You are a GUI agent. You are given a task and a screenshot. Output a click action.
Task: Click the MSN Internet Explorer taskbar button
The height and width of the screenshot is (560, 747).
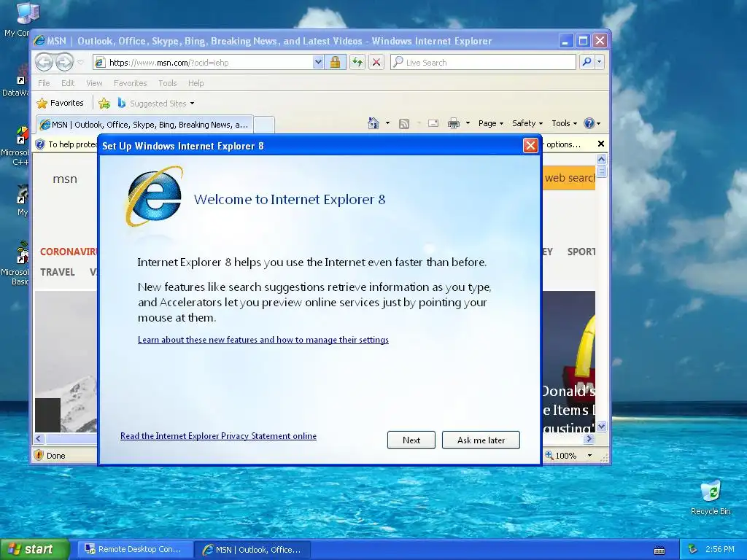(253, 550)
